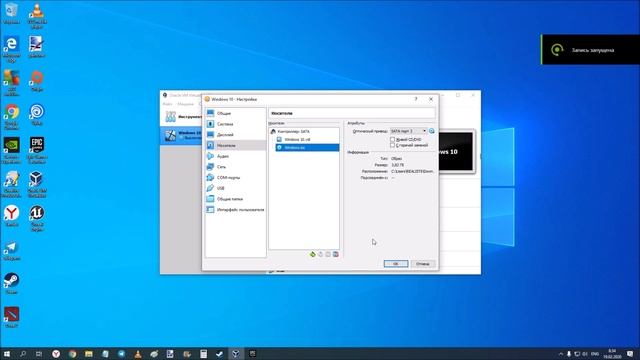Open the Общие settings category
Image resolution: width=640 pixels, height=360 pixels.
click(x=236, y=113)
